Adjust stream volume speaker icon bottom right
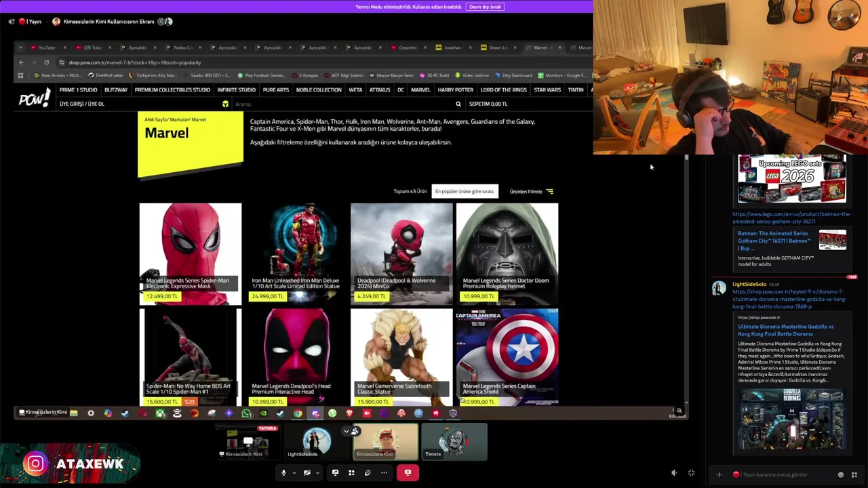The image size is (868, 488). [x=674, y=473]
